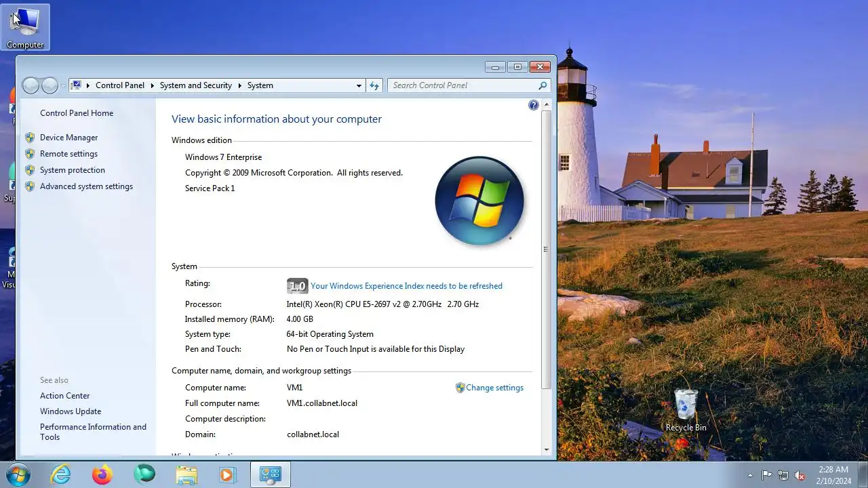This screenshot has width=868, height=488.
Task: Click the network icon in system tray
Action: pyautogui.click(x=783, y=475)
